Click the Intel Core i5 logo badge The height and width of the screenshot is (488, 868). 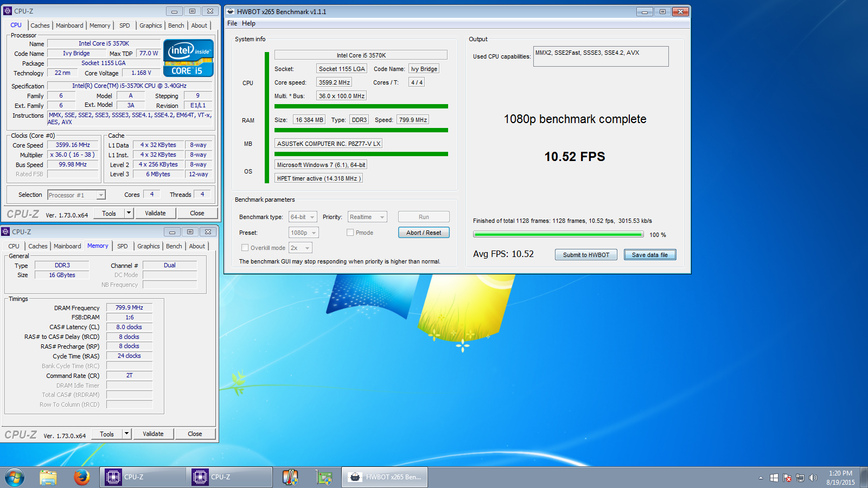(188, 58)
